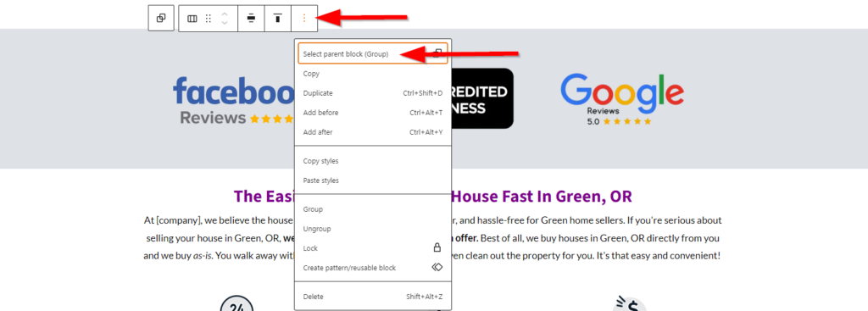Move block up with the up arrow

tap(224, 14)
